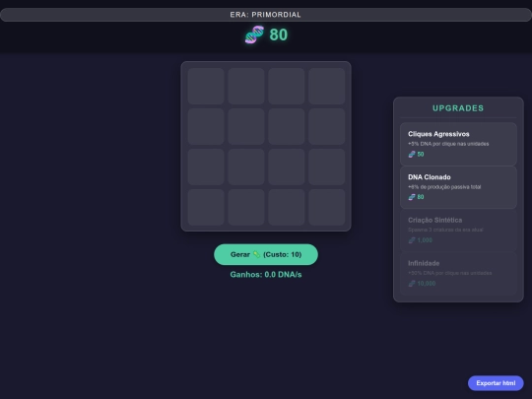Click the 10,000 price text

click(x=427, y=284)
